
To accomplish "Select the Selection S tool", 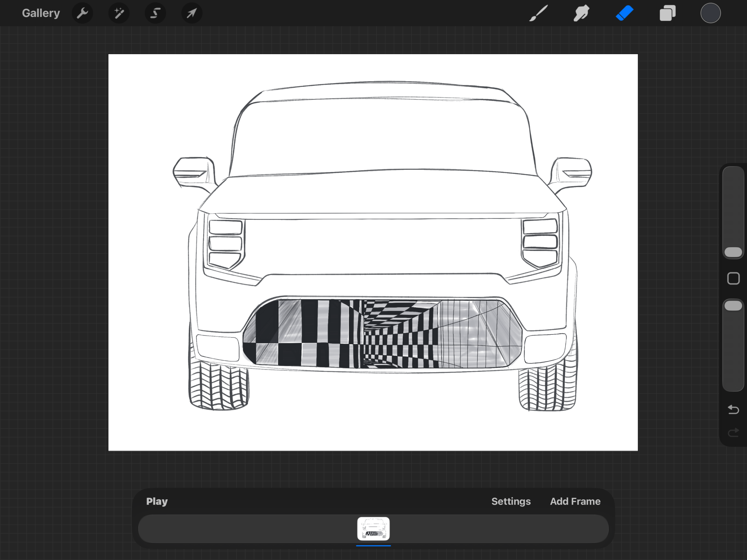I will 155,13.
